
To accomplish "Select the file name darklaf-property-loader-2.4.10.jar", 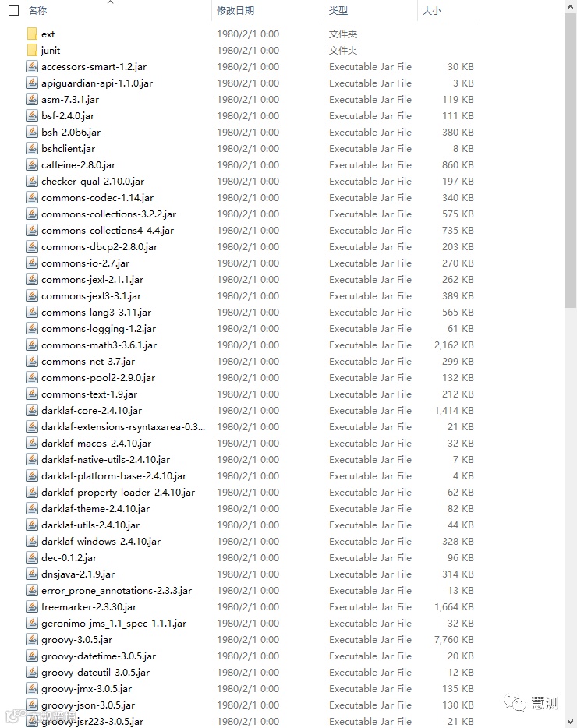I will 119,492.
